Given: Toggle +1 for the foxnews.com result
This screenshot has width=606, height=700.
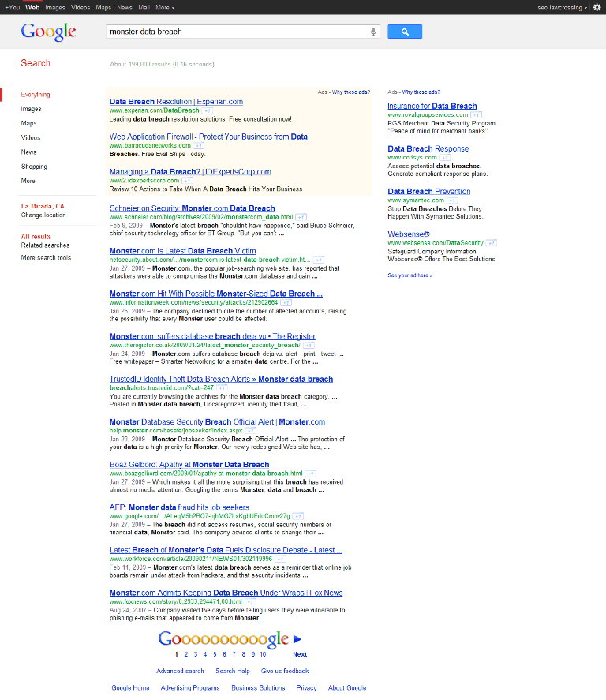Looking at the screenshot, I should pos(250,601).
